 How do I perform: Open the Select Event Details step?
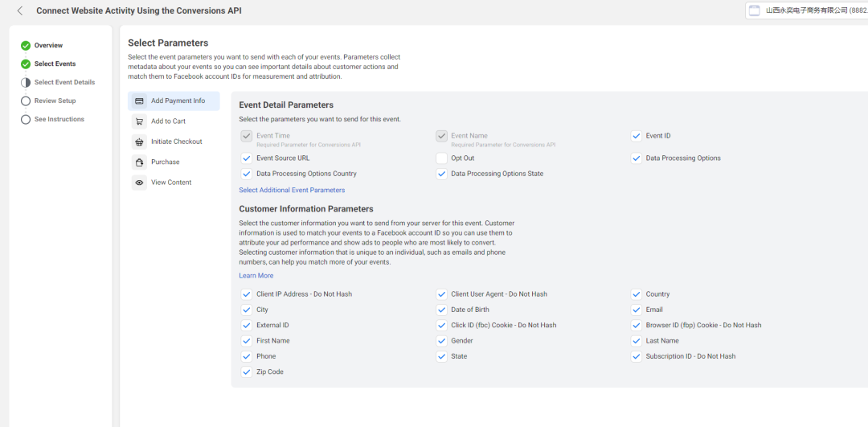pos(64,82)
